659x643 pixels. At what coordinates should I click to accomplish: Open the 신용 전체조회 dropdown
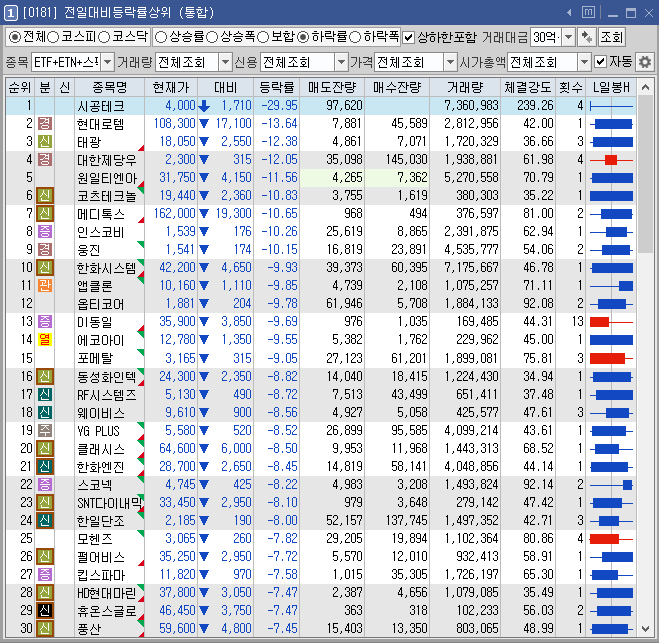342,62
